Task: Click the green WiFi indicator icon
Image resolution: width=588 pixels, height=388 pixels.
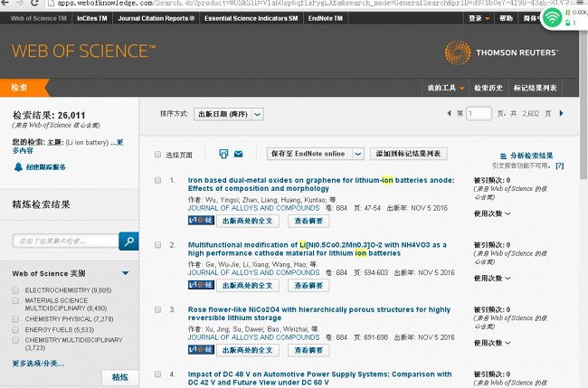Action: point(553,17)
